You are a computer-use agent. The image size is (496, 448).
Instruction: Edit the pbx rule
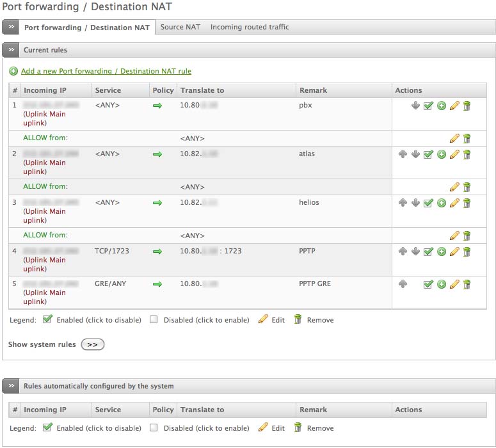pos(454,106)
